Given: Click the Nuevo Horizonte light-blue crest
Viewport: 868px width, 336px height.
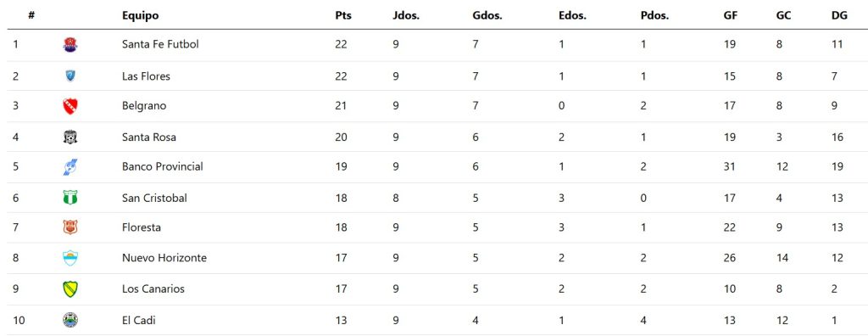Looking at the screenshot, I should [70, 258].
